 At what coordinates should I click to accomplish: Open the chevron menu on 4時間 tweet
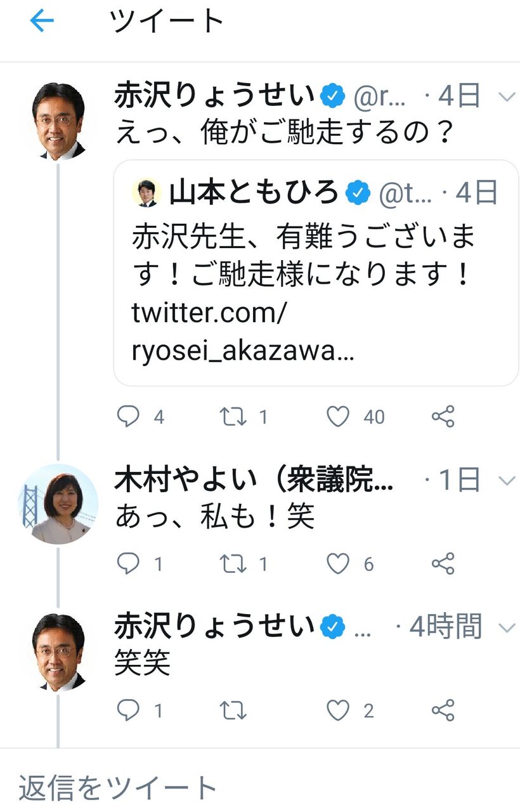pyautogui.click(x=507, y=628)
